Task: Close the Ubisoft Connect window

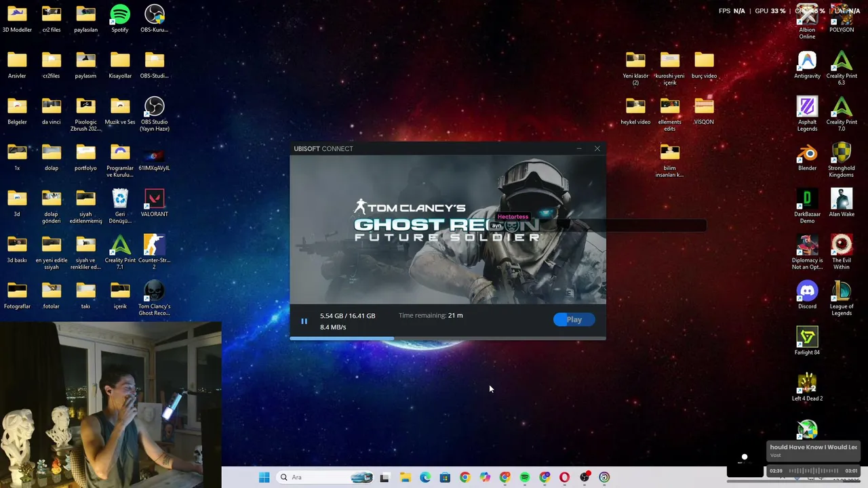Action: tap(597, 148)
